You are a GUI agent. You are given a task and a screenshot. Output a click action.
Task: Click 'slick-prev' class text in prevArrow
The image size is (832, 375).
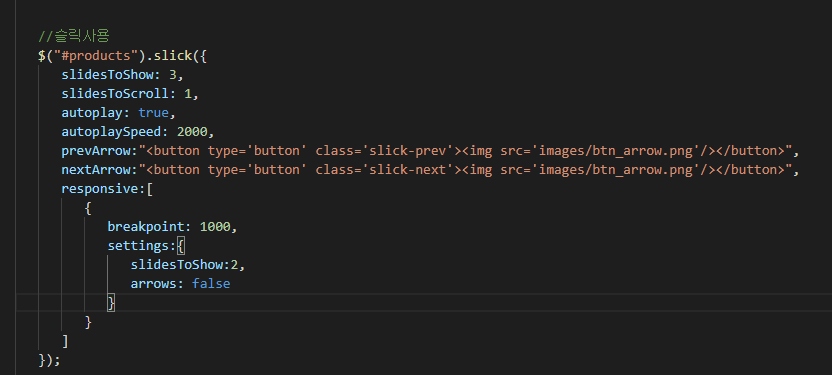409,151
